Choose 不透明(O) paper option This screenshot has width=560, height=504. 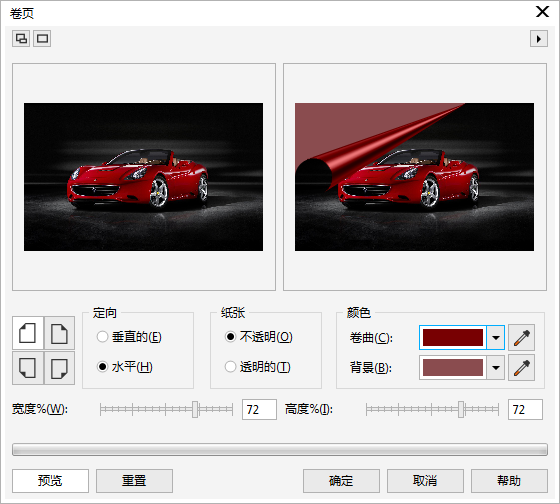click(x=259, y=337)
